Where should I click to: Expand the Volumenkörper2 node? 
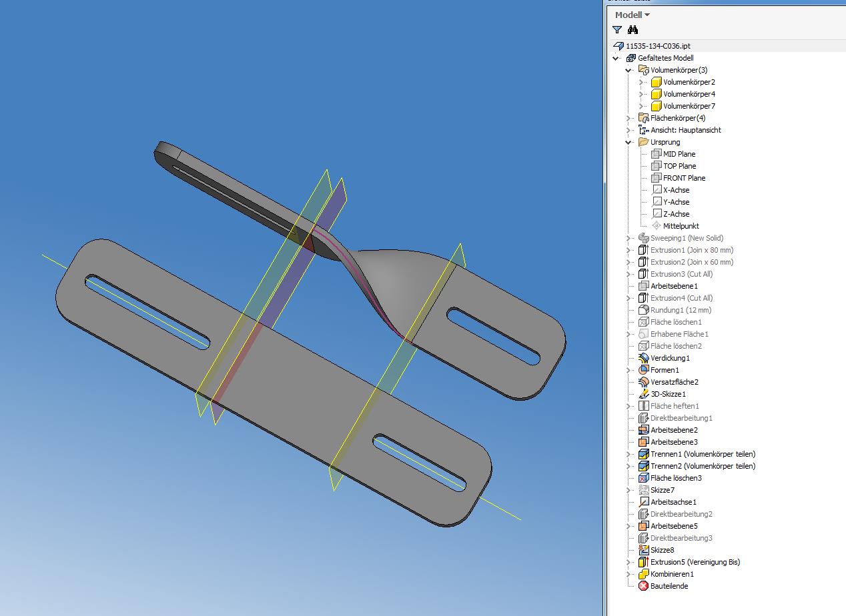(x=641, y=82)
